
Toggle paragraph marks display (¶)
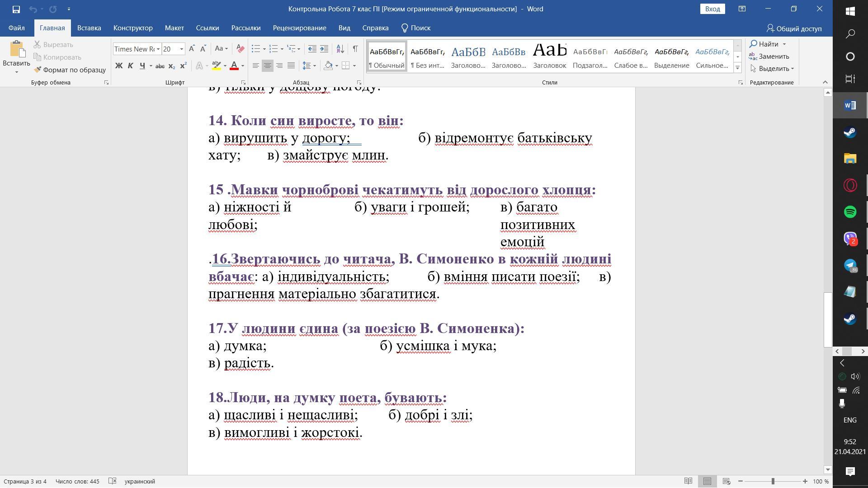(355, 49)
